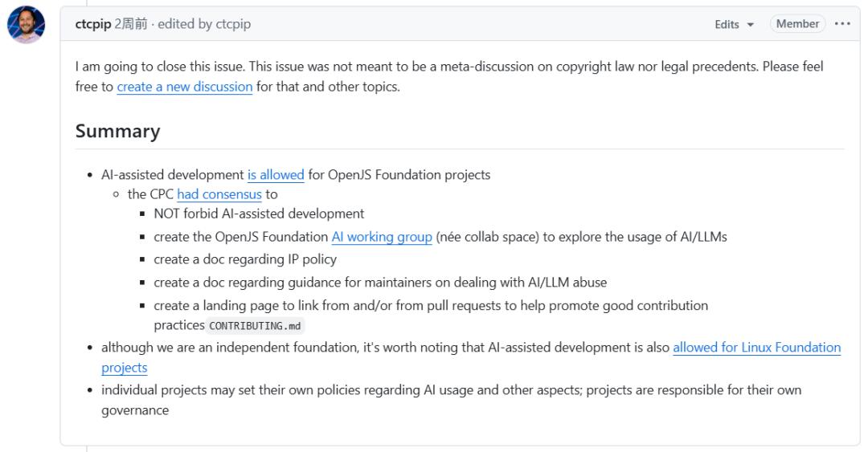Click the Summary heading
Screen dimensions: 868x452
coord(117,131)
